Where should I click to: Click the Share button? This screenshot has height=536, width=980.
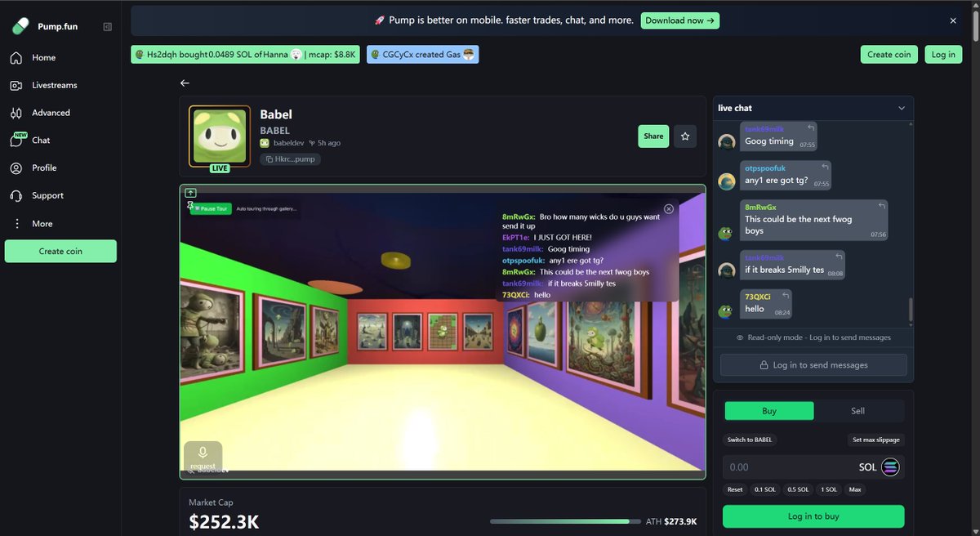(653, 136)
